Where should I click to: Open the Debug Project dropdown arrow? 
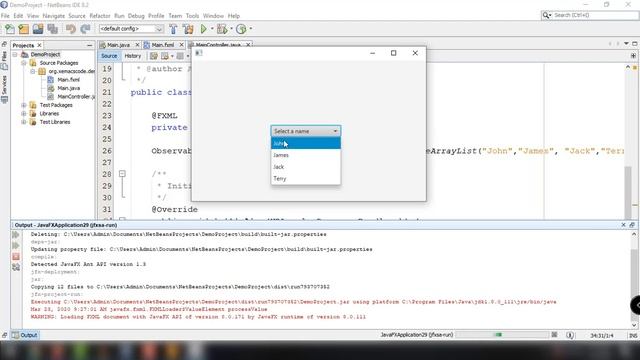point(231,29)
